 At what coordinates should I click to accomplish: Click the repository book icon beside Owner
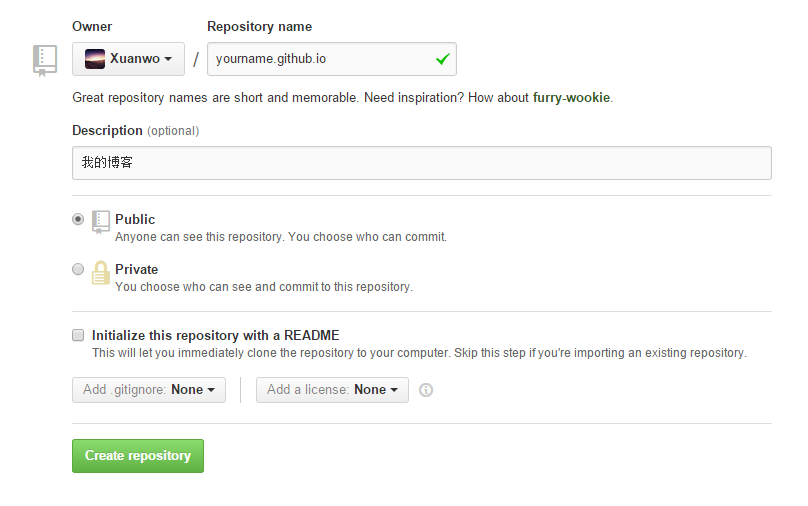(44, 60)
